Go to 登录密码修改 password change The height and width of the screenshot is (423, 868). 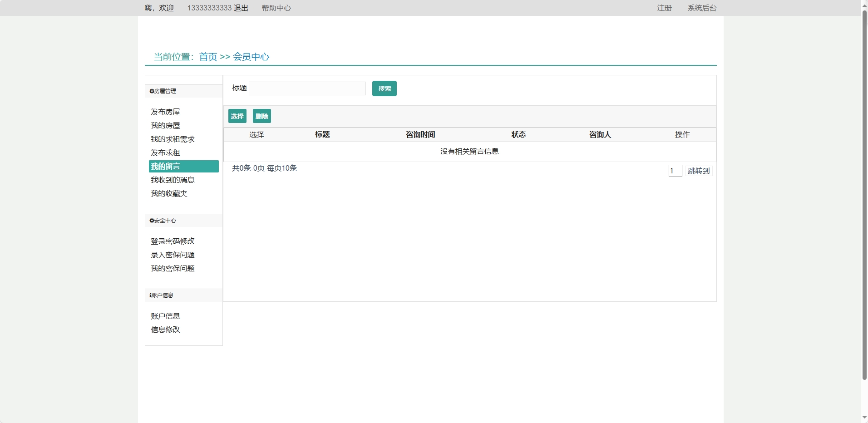(x=173, y=241)
